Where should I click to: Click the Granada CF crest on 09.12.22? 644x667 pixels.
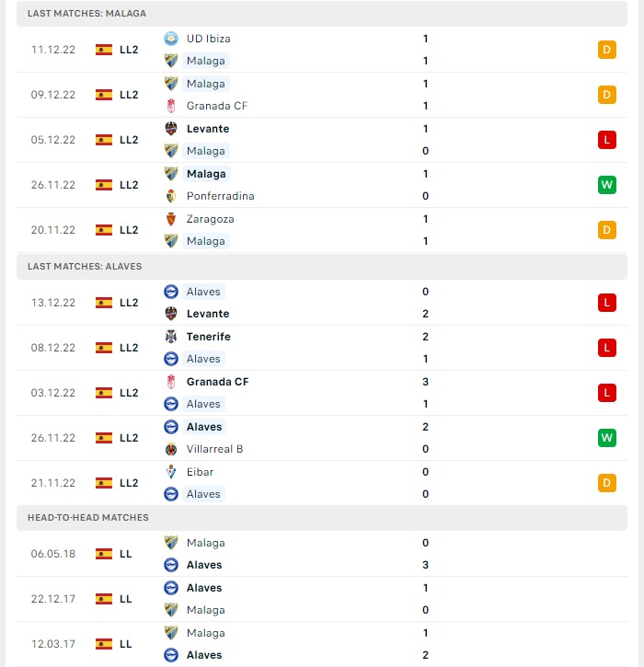(x=171, y=106)
